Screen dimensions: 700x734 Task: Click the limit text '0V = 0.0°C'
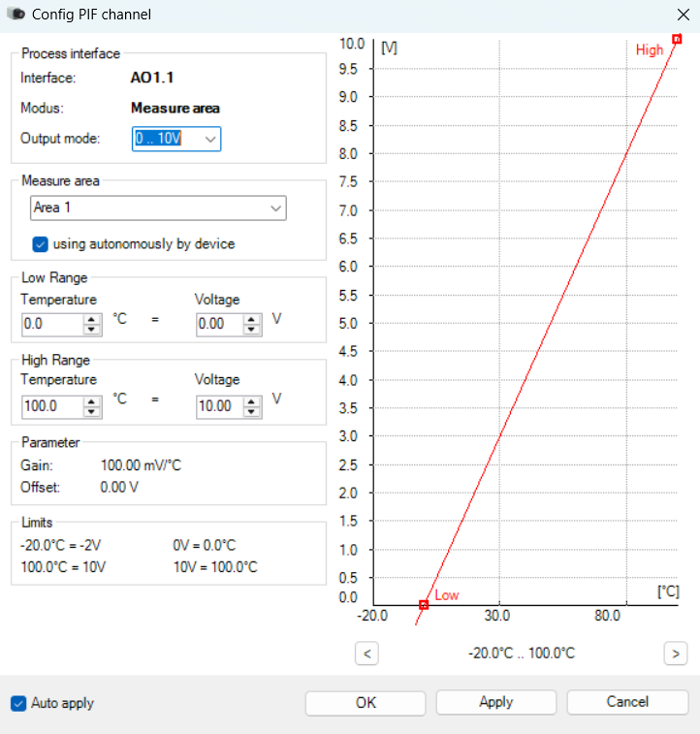tap(205, 545)
